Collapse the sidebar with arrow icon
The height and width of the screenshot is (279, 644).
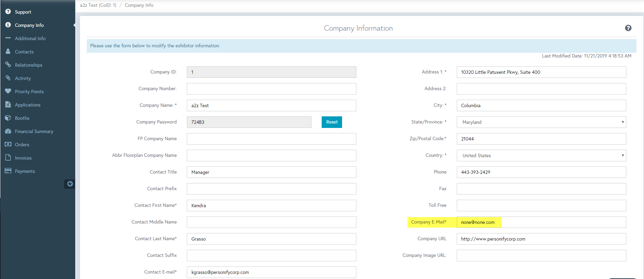[70, 184]
